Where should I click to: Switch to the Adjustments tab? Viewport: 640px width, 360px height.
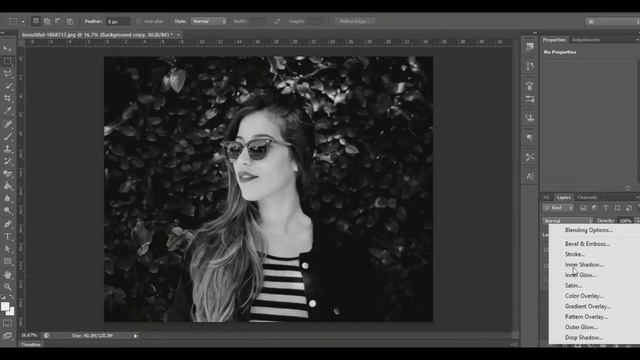(586, 40)
